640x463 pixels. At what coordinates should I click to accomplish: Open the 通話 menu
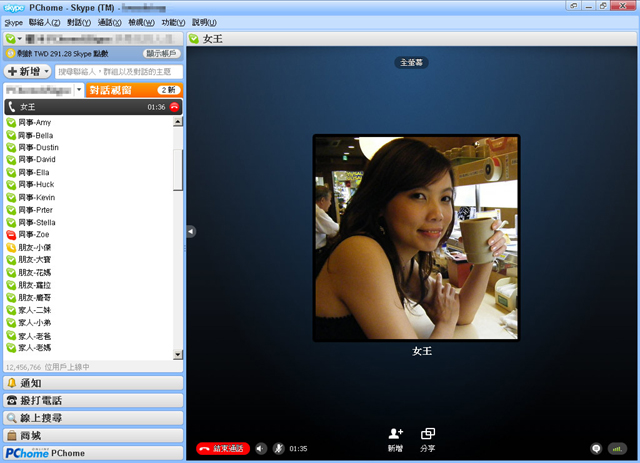coord(109,22)
